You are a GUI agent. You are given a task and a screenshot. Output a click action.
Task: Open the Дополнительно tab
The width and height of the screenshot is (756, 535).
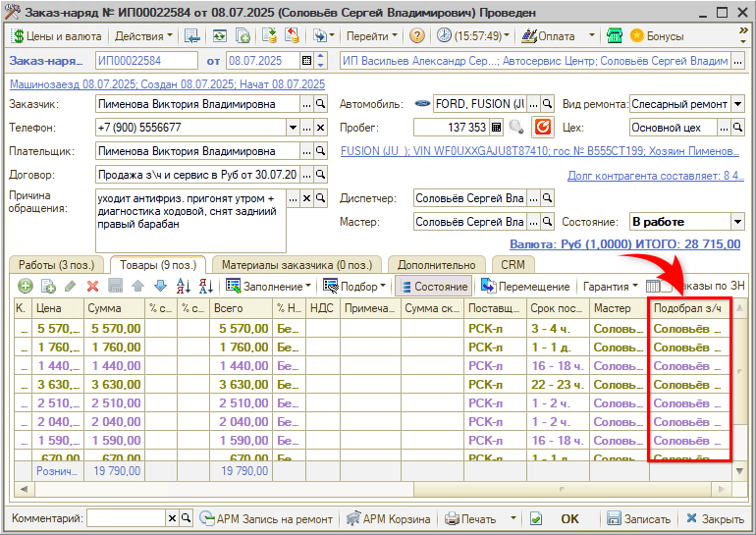point(437,264)
